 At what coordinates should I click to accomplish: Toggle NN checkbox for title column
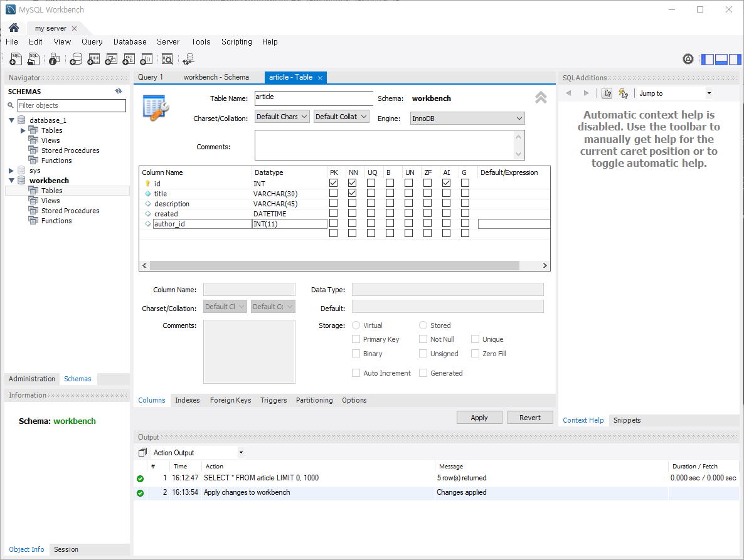pyautogui.click(x=352, y=193)
